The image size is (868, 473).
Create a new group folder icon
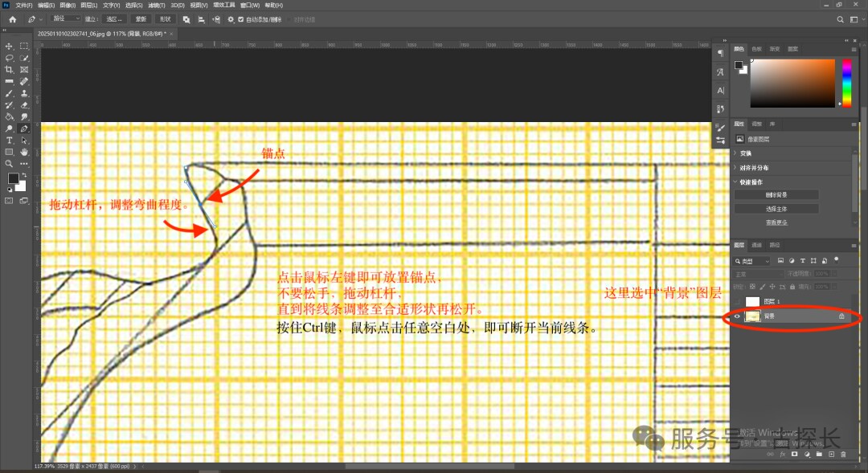(819, 455)
